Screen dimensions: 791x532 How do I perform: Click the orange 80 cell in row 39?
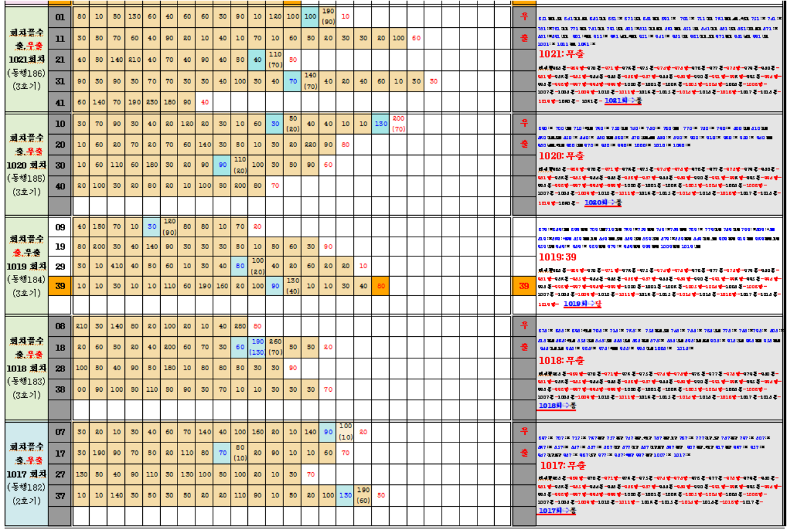(380, 286)
